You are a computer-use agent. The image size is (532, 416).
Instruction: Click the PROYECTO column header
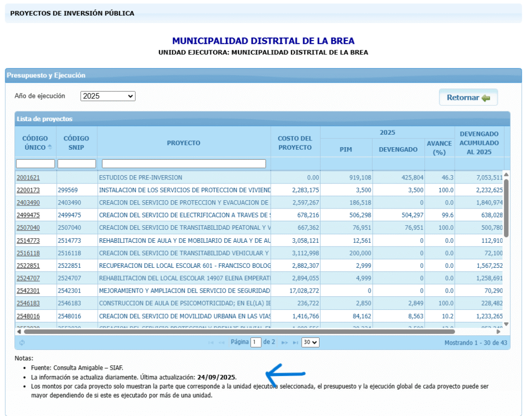(183, 143)
